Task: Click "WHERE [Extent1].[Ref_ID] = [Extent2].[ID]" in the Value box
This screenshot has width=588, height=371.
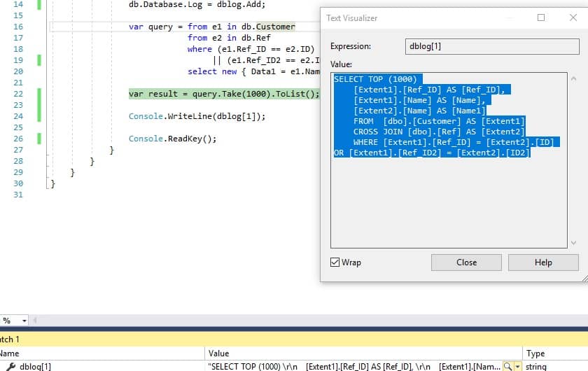Action: [454, 142]
